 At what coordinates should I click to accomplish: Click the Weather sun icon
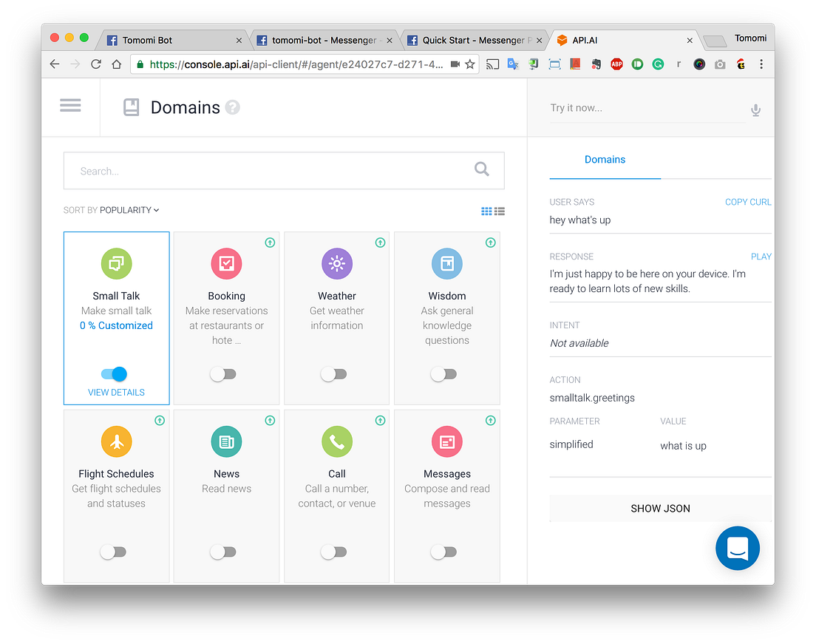tap(336, 263)
